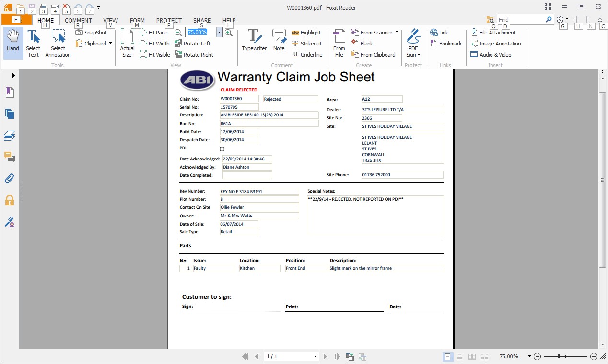Open the Attachments paperclip panel
The width and height of the screenshot is (608, 364).
(x=10, y=179)
